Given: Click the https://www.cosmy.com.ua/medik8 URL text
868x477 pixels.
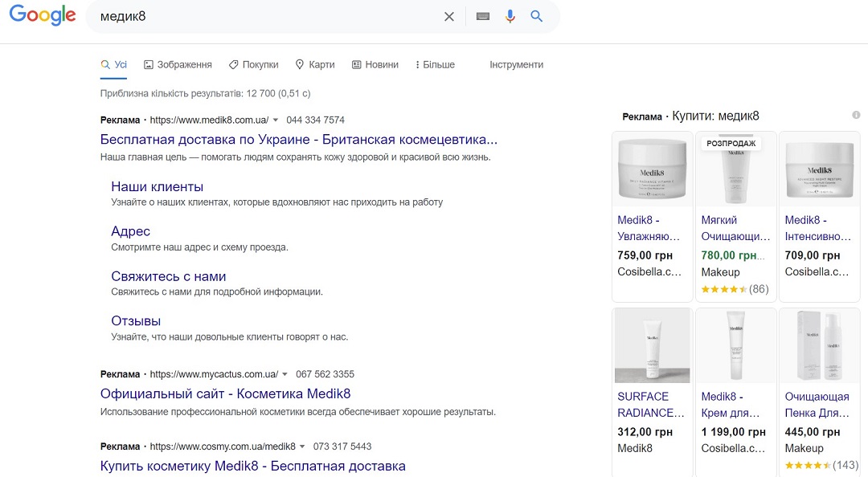Looking at the screenshot, I should tap(223, 446).
